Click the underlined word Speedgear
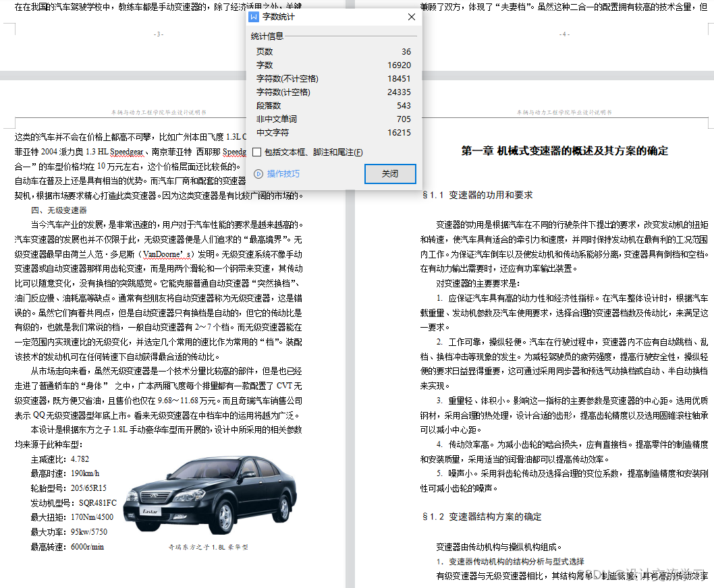Image resolution: width=714 pixels, height=588 pixels. [127, 152]
